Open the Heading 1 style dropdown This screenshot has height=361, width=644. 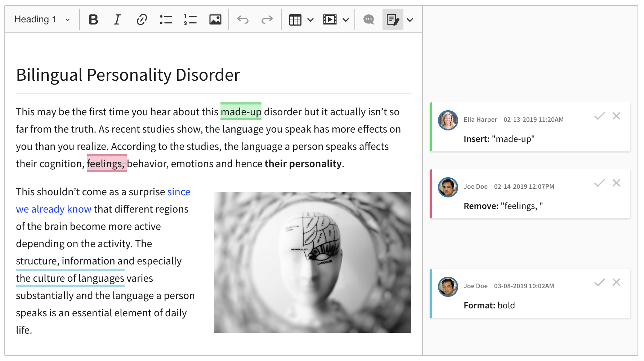[x=42, y=19]
